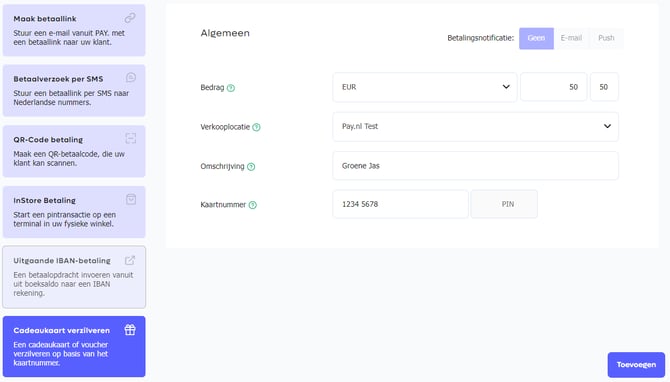Select Push for Betalingsnotificatie
Viewport: 670px width, 382px height.
606,38
